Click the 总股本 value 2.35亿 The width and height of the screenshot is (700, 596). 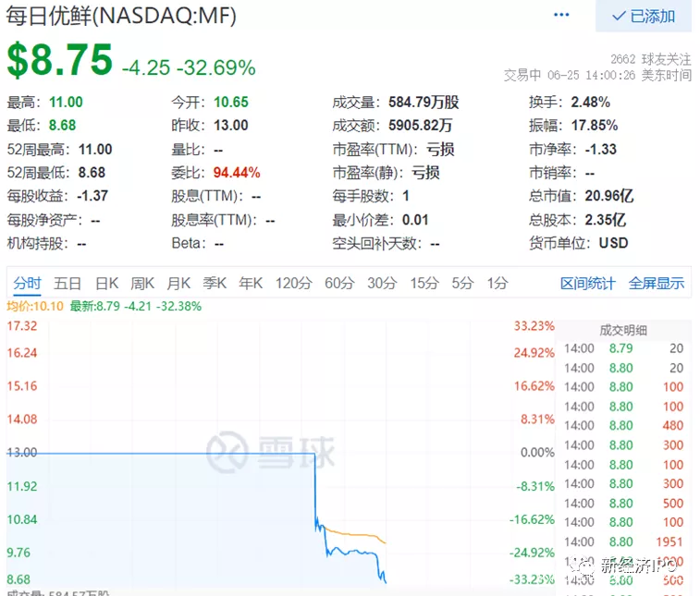pos(606,220)
